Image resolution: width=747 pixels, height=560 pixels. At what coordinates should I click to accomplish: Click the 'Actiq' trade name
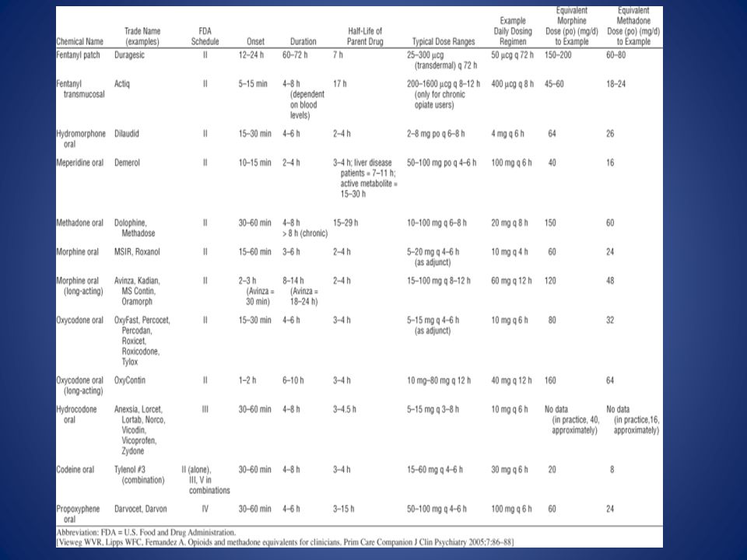click(x=121, y=84)
